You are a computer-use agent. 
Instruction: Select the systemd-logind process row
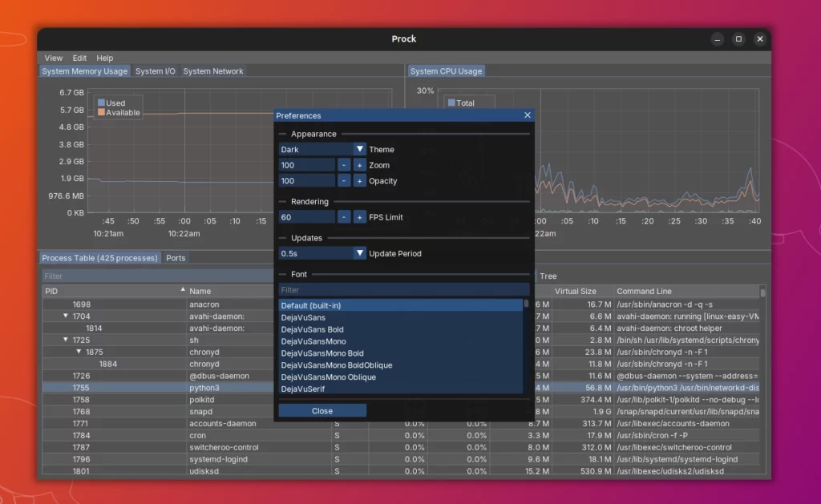[x=401, y=459]
